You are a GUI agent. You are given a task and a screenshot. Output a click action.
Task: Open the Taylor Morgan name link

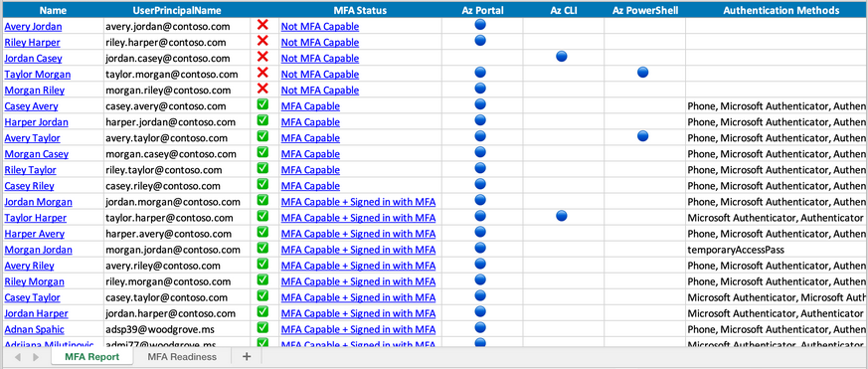click(x=38, y=75)
